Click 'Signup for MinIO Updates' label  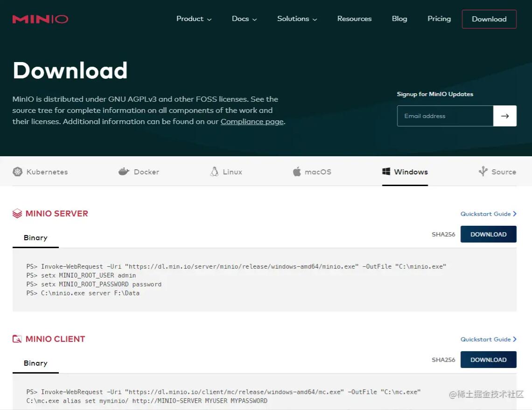click(435, 94)
